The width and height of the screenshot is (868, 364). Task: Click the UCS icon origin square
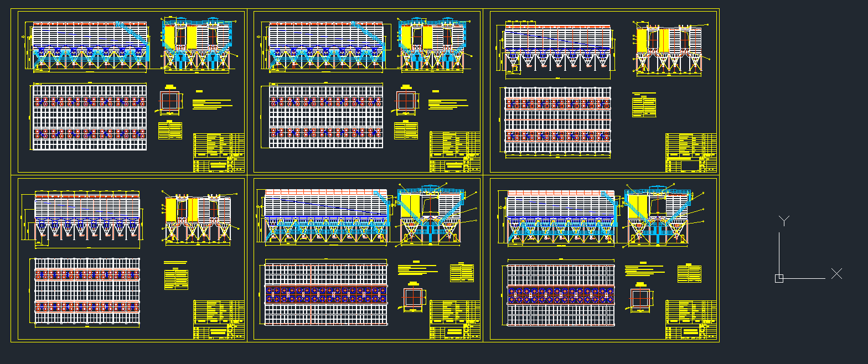pos(779,278)
